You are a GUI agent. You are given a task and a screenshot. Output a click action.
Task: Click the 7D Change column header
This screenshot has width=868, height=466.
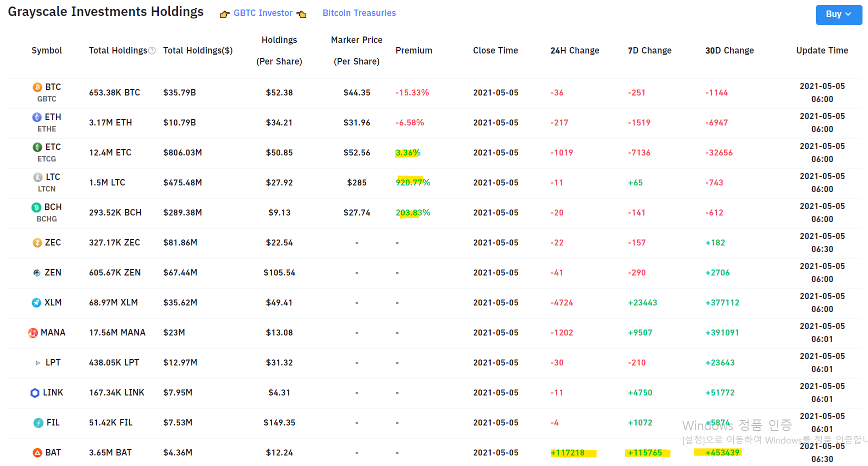[x=650, y=50]
